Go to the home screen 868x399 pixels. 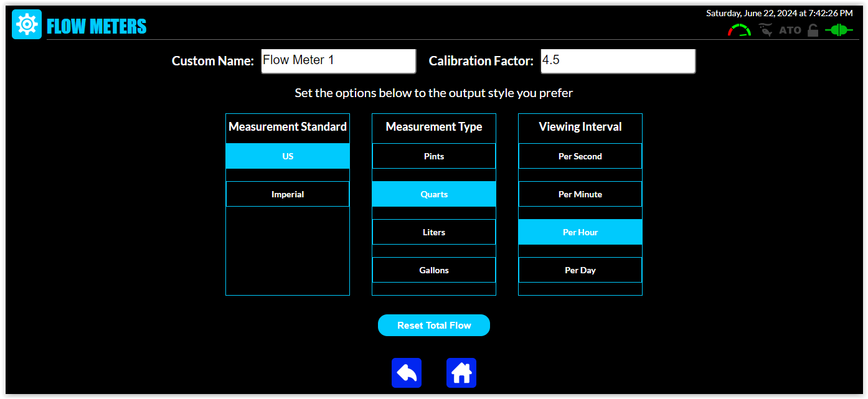461,373
